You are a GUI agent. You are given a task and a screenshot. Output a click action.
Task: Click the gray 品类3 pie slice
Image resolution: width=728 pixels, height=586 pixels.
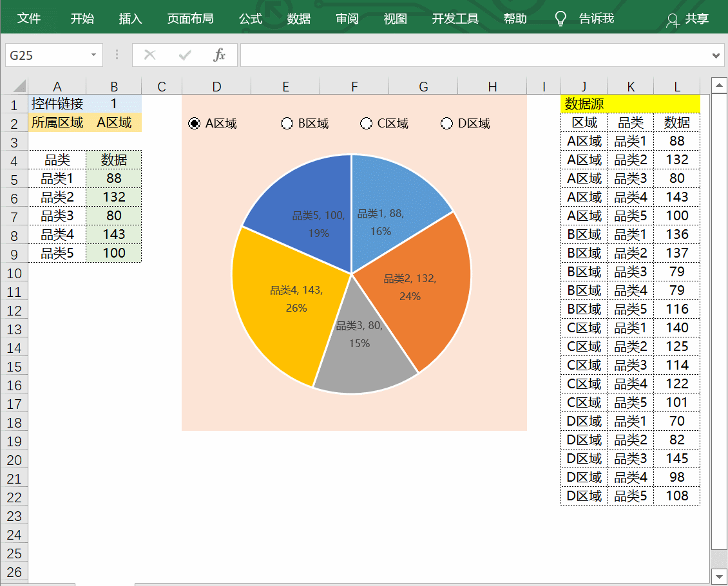point(367,366)
